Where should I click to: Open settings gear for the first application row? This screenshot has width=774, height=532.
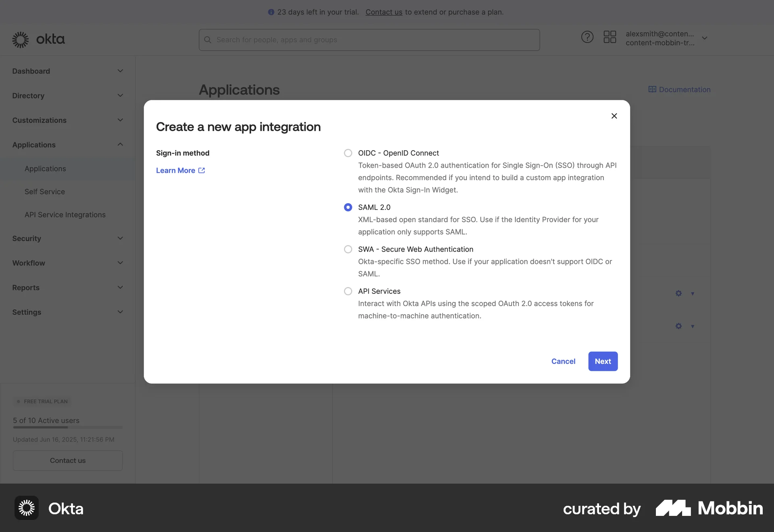678,293
